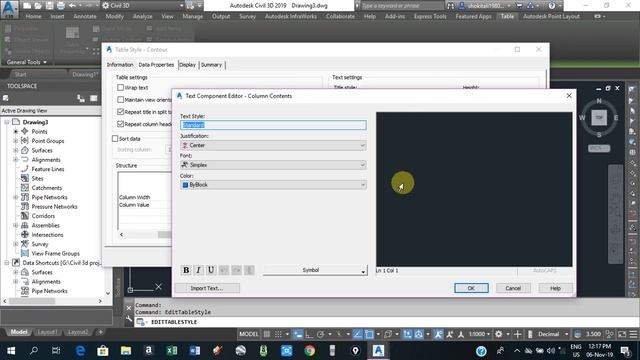This screenshot has width=640, height=360.
Task: Open Excel from taskbar
Action: pos(172,351)
